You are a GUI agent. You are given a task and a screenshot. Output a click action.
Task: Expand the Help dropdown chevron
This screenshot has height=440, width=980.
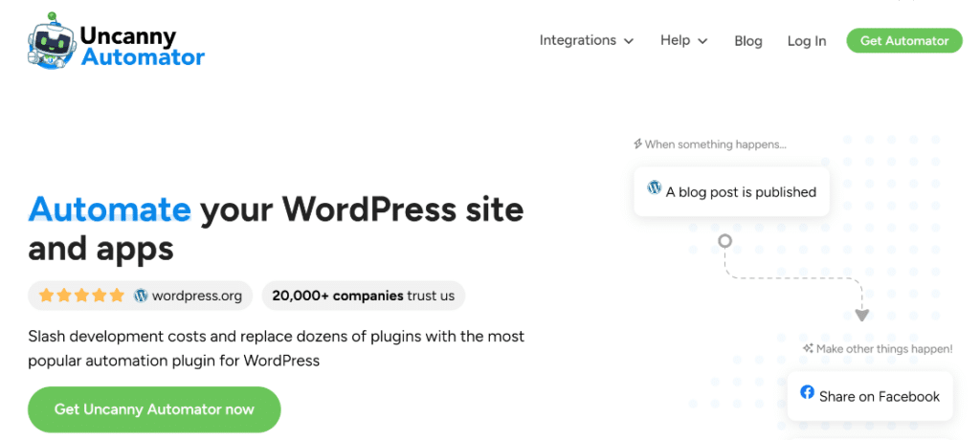tap(702, 41)
